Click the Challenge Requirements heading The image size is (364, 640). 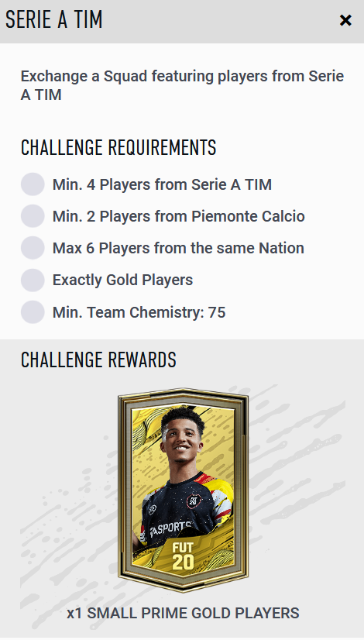pos(118,147)
